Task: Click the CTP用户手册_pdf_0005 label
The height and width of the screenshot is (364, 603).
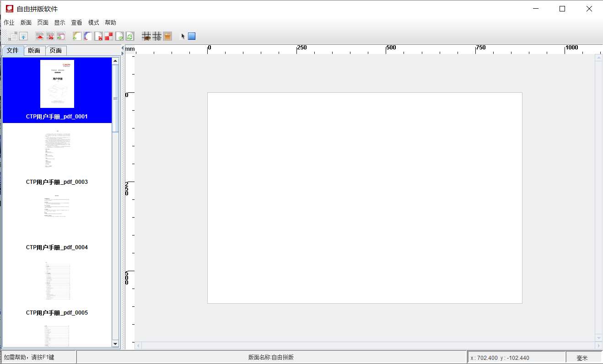Action: click(x=57, y=313)
